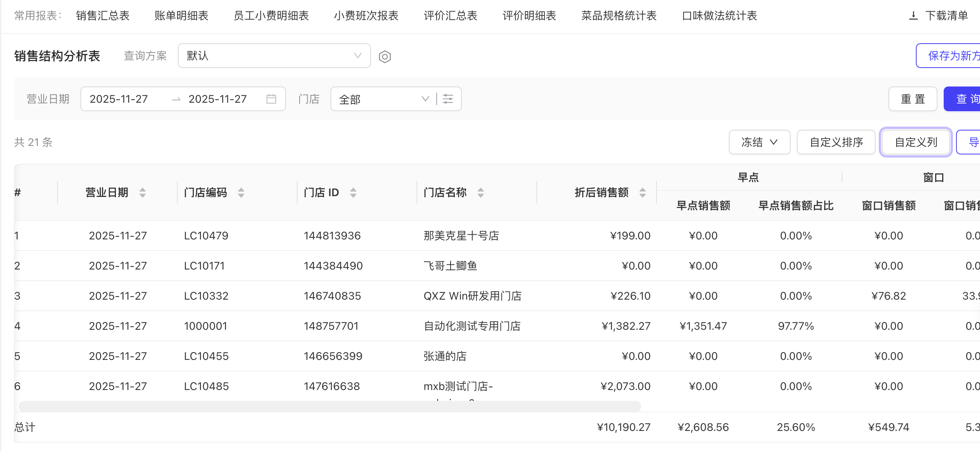This screenshot has width=980, height=451.
Task: Switch to 评价明细表 report
Action: click(x=529, y=15)
